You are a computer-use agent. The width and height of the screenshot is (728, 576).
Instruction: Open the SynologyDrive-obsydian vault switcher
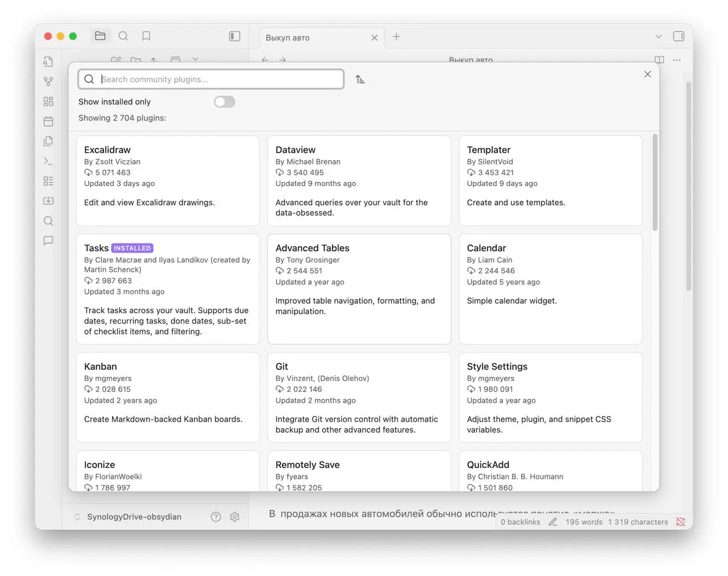128,517
